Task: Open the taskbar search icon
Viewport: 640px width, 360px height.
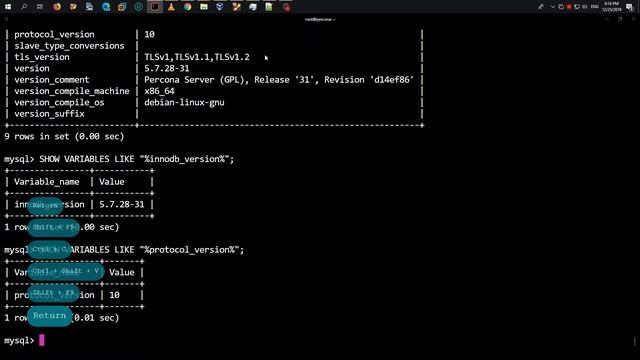Action: point(24,7)
